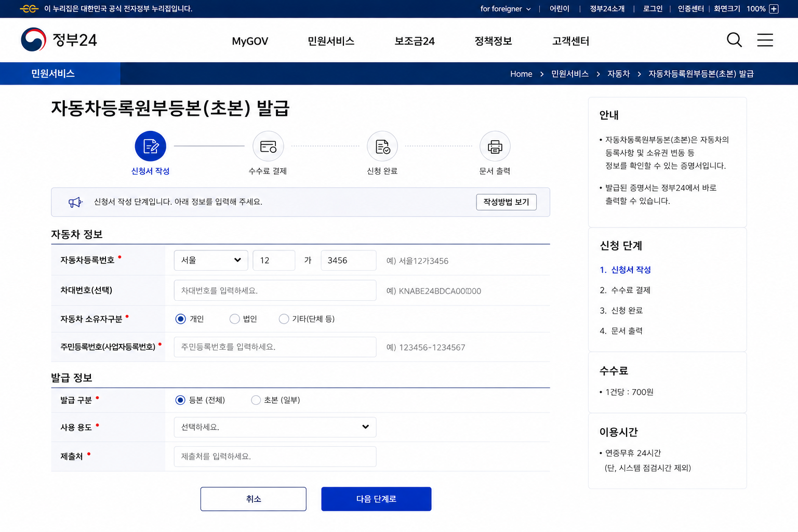Click 민원서비스 in the breadcrumb
Image resolution: width=798 pixels, height=532 pixels.
coord(570,74)
